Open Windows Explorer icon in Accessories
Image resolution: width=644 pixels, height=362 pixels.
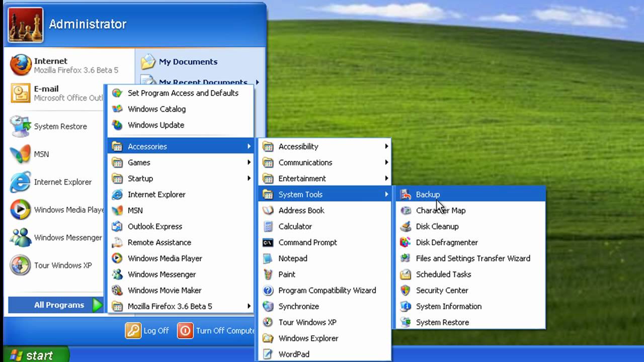pos(268,338)
